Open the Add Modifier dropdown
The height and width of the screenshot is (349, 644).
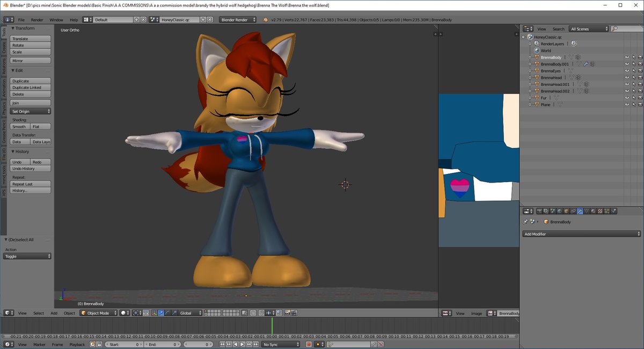(x=582, y=234)
